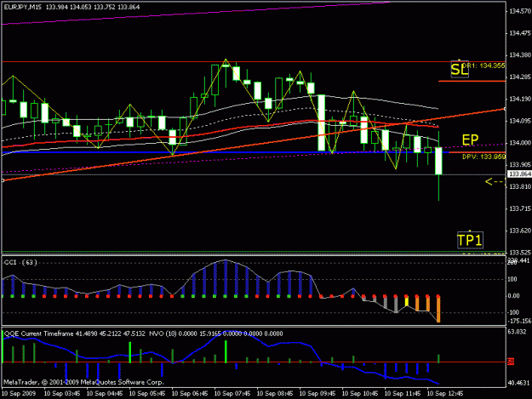Click the 133.810 price scale value
532x399 pixels.
pos(520,187)
